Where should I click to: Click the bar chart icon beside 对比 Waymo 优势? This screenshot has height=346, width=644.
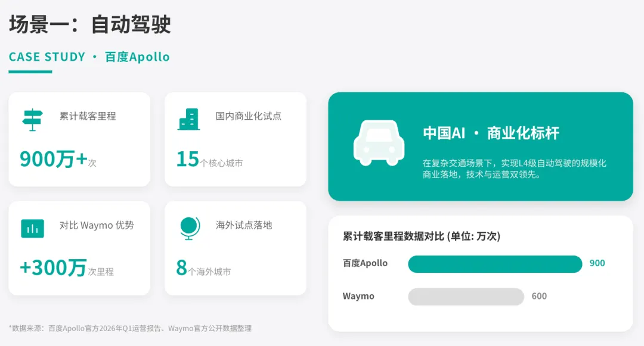coord(32,228)
